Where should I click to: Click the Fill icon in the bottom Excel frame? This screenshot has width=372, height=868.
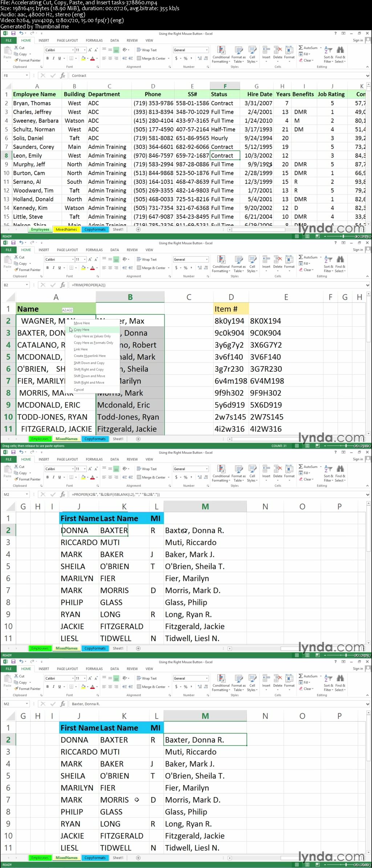point(301,683)
